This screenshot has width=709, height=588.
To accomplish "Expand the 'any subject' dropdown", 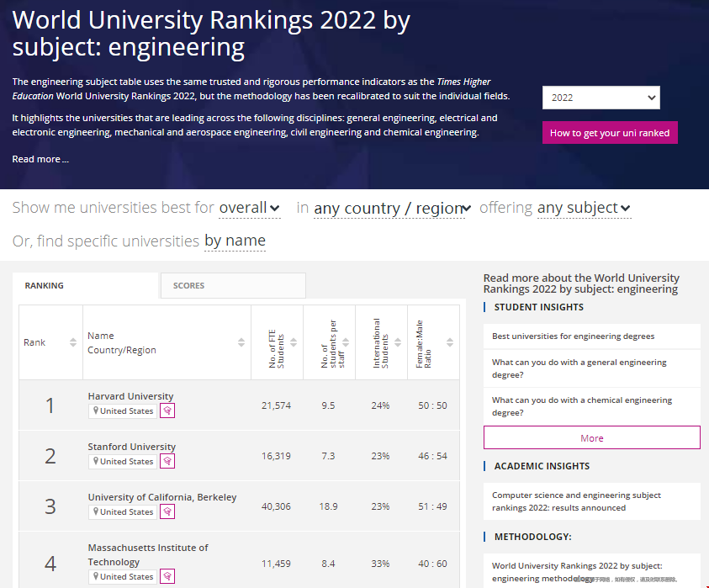I will pyautogui.click(x=584, y=208).
